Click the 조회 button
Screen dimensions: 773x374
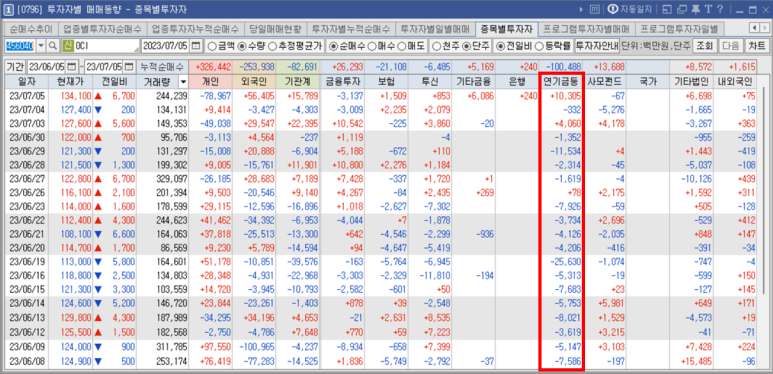704,46
